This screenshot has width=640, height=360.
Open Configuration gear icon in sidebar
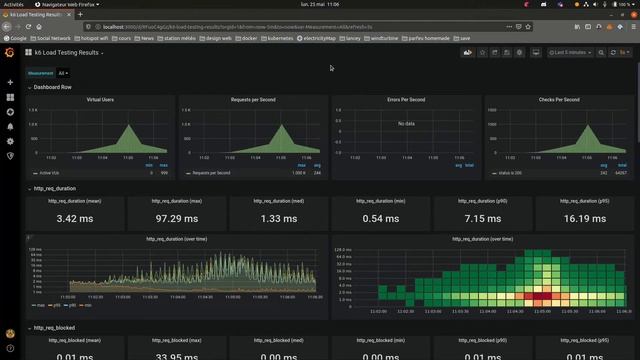pos(10,141)
